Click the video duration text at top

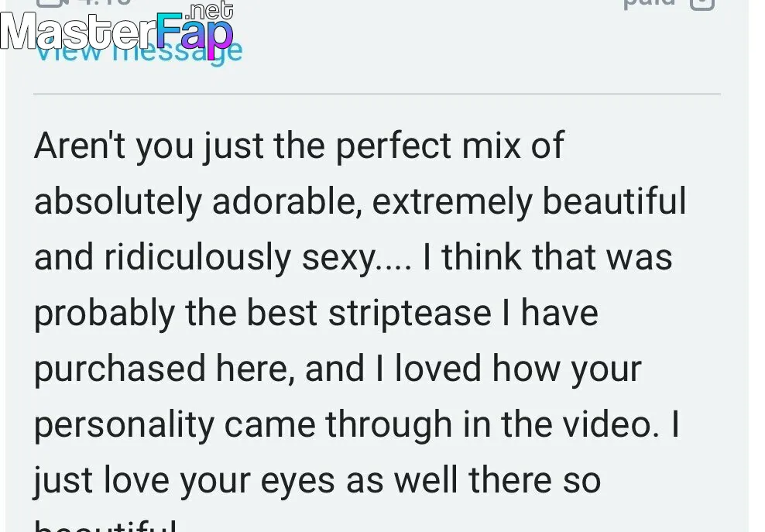[104, 3]
